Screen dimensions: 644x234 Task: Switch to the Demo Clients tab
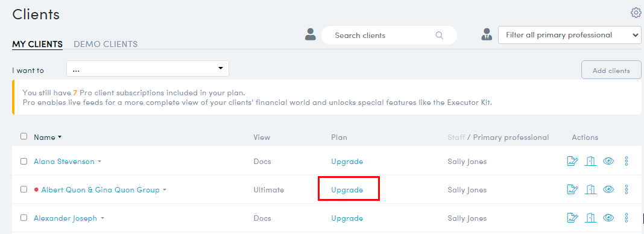point(106,44)
